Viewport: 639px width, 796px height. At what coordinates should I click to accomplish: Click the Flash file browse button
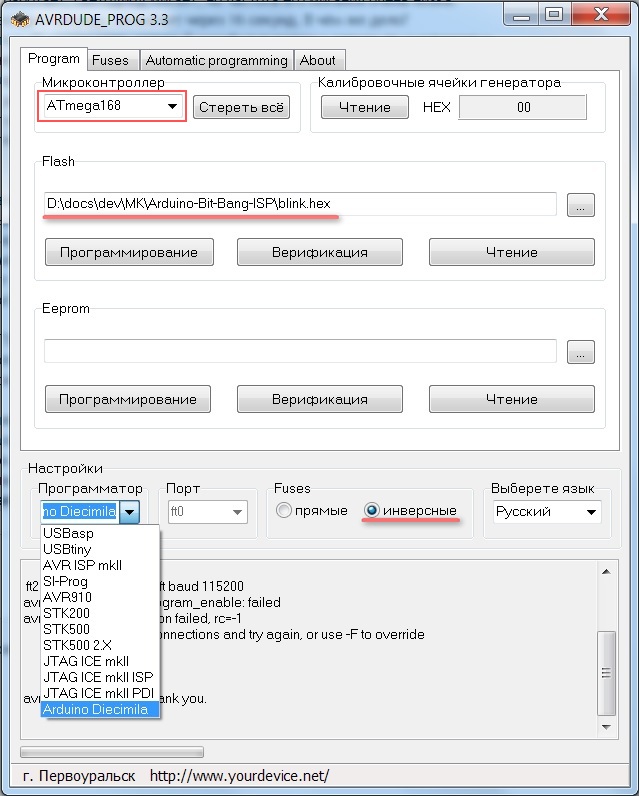click(x=580, y=205)
